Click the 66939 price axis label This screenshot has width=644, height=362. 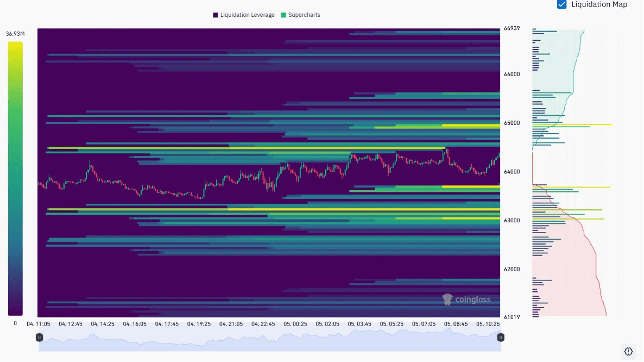click(512, 28)
